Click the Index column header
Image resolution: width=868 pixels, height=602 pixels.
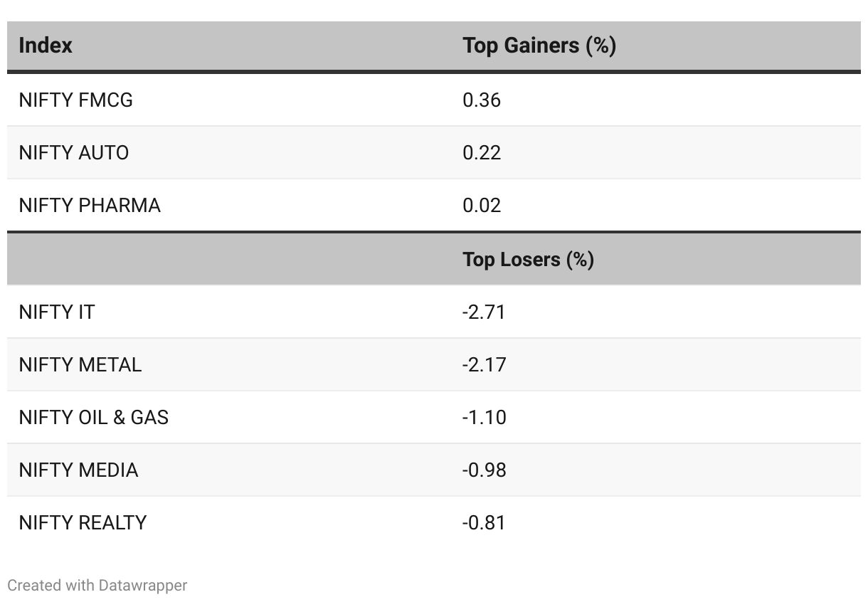46,46
